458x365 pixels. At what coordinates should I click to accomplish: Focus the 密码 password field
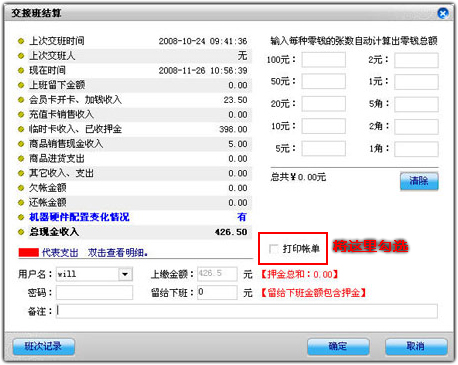[94, 293]
